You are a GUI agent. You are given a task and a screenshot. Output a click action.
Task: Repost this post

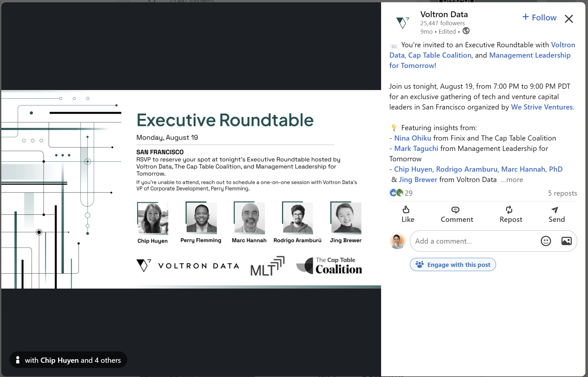coord(511,214)
